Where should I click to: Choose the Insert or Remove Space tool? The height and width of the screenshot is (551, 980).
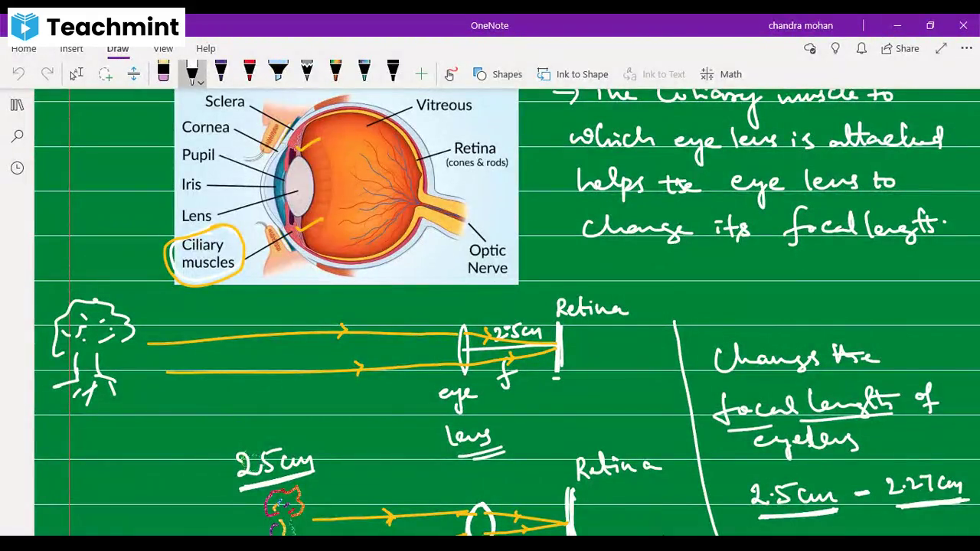click(x=133, y=73)
